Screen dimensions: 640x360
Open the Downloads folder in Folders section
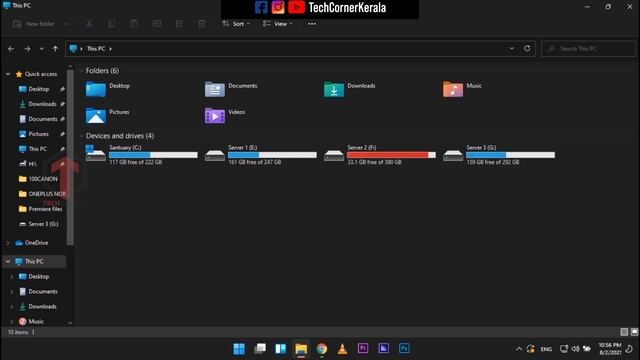tap(349, 89)
